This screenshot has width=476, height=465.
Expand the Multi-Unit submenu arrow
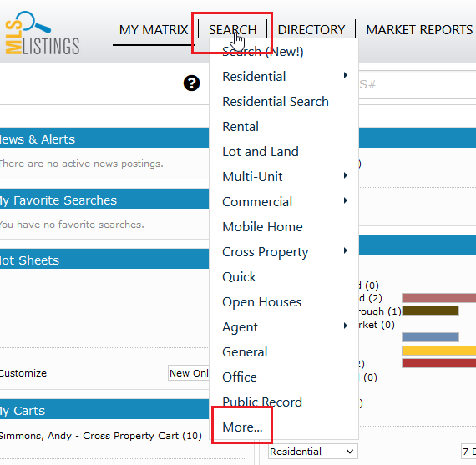346,175
